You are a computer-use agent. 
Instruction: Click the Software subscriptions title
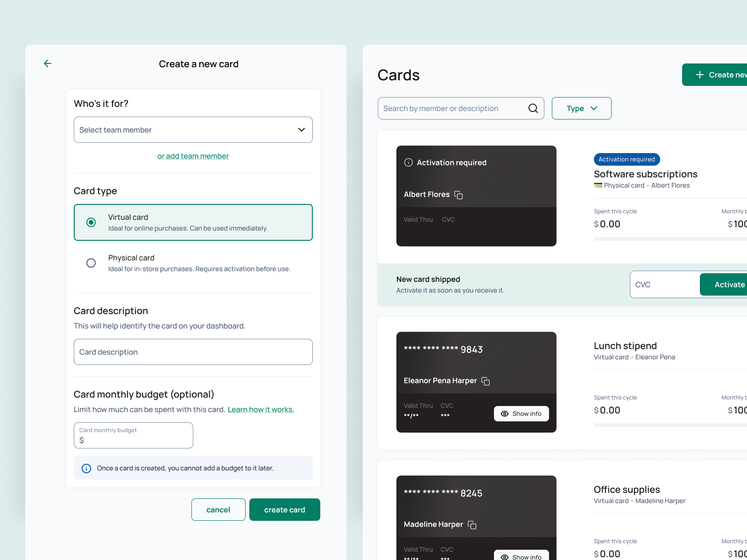click(645, 174)
